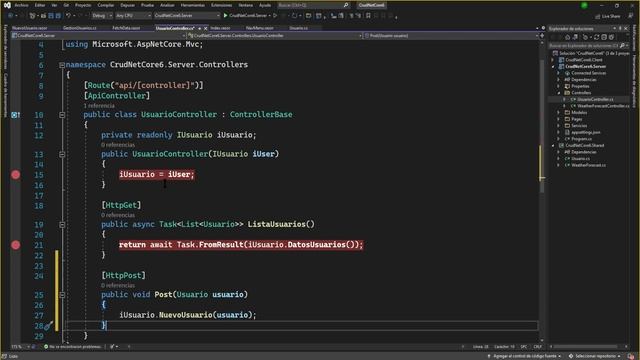Open the Proyecto menu
The image size is (640, 360).
pos(83,5)
